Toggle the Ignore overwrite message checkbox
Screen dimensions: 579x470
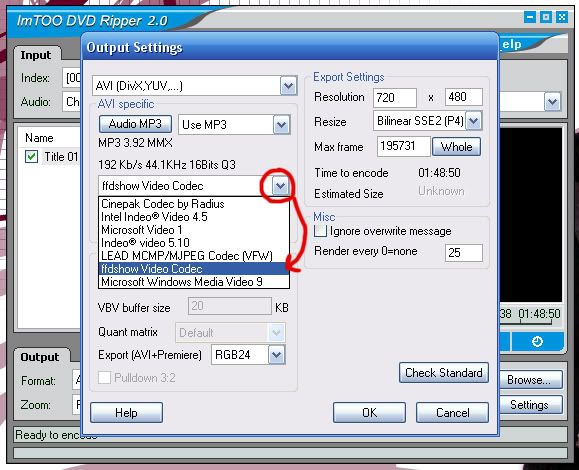[x=320, y=231]
